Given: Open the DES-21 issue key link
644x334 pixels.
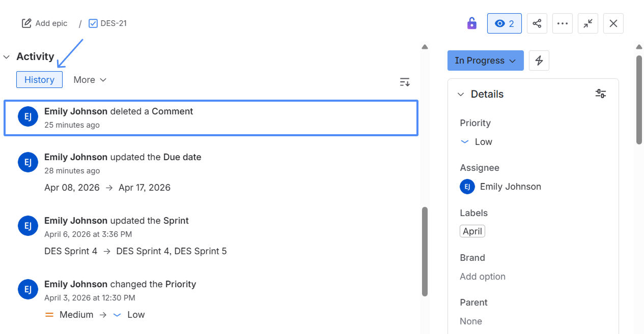Looking at the screenshot, I should pos(114,23).
